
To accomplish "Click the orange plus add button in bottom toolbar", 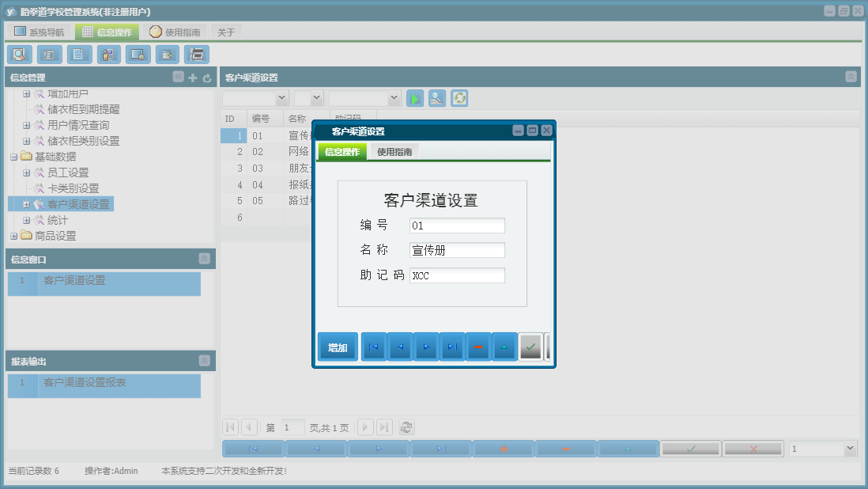I will [504, 449].
